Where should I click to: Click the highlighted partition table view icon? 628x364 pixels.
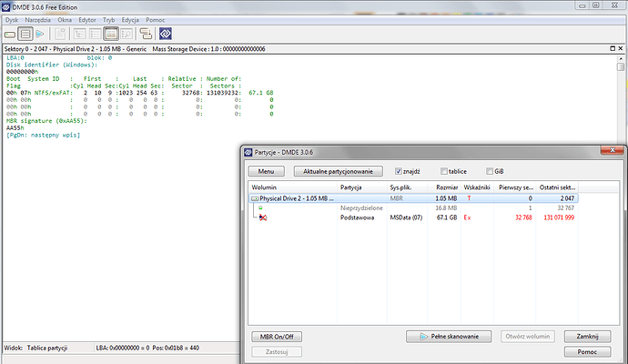point(111,34)
